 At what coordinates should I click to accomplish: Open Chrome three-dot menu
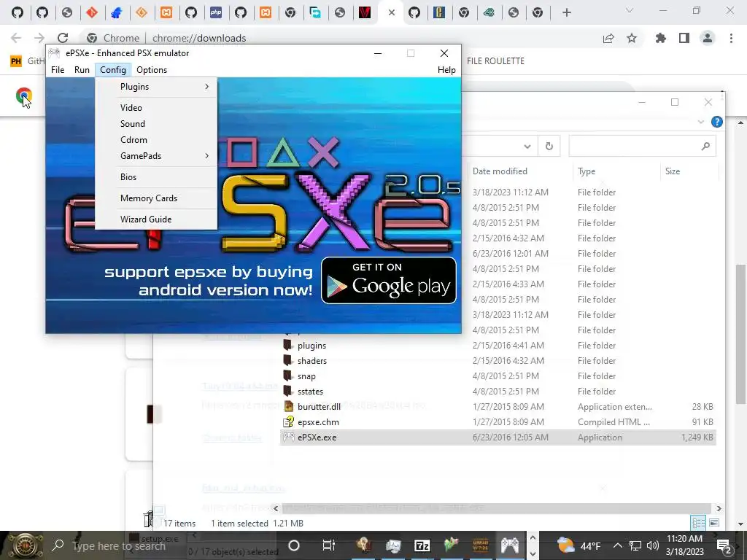tap(731, 39)
